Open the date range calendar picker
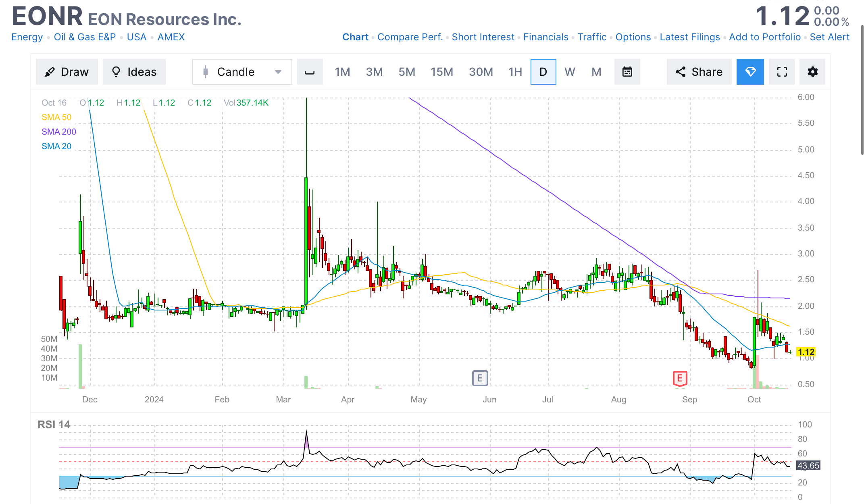The image size is (866, 504). point(627,71)
